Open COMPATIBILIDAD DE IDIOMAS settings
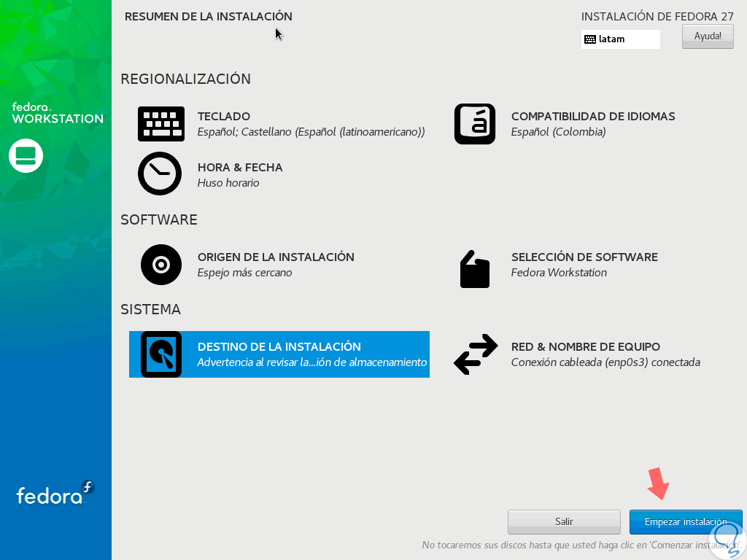Viewport: 747px width, 560px height. [x=593, y=116]
